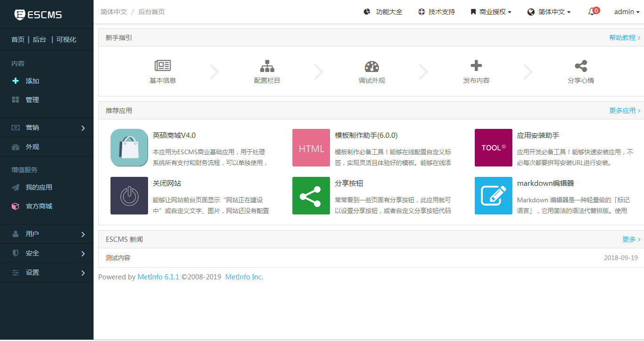
Task: Click the plus icon beside 添加
Action: (16, 81)
